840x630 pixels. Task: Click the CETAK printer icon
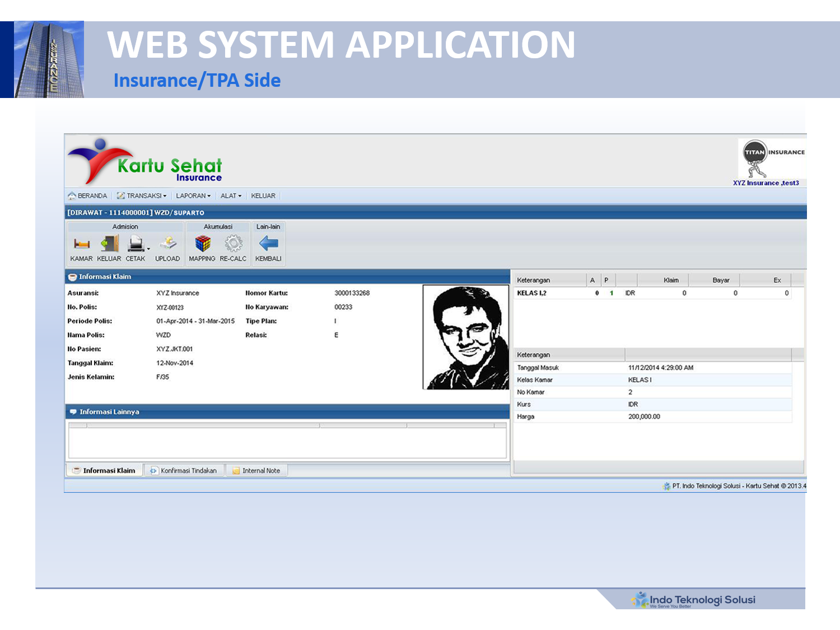click(x=136, y=244)
